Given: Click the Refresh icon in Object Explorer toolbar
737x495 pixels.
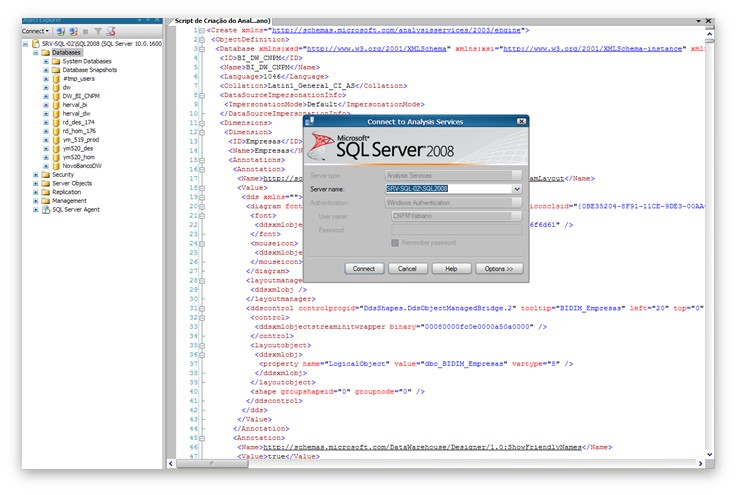Looking at the screenshot, I should click(x=111, y=31).
